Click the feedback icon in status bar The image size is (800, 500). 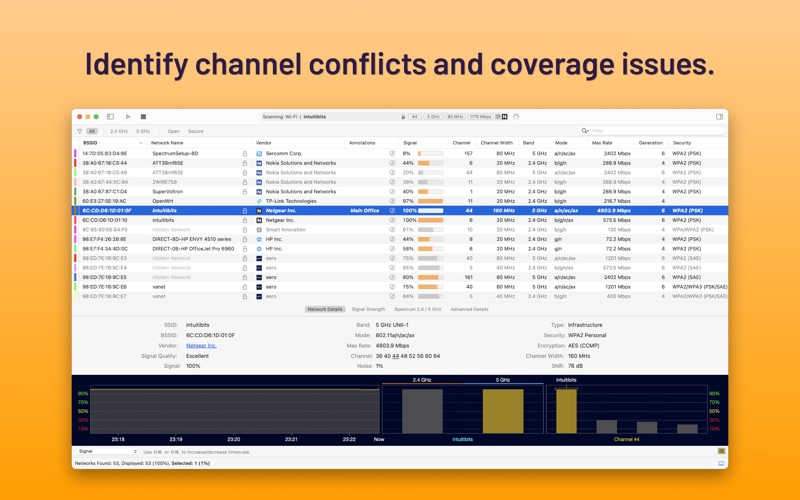(721, 463)
